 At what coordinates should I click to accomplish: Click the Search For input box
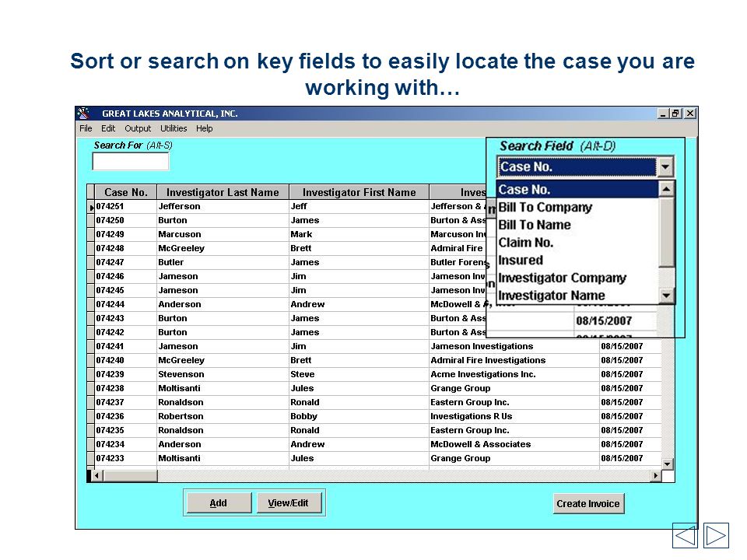(x=130, y=162)
